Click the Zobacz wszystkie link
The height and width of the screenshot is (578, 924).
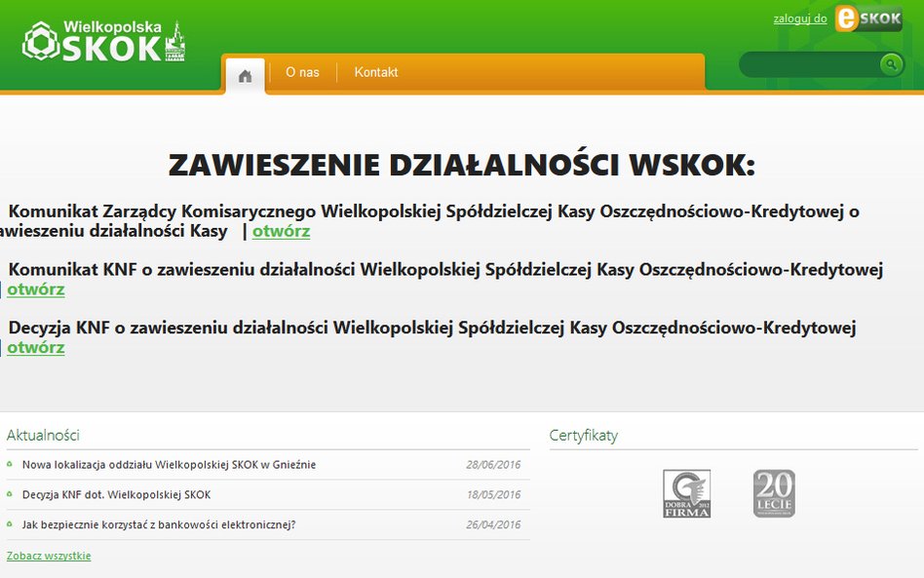click(x=49, y=556)
